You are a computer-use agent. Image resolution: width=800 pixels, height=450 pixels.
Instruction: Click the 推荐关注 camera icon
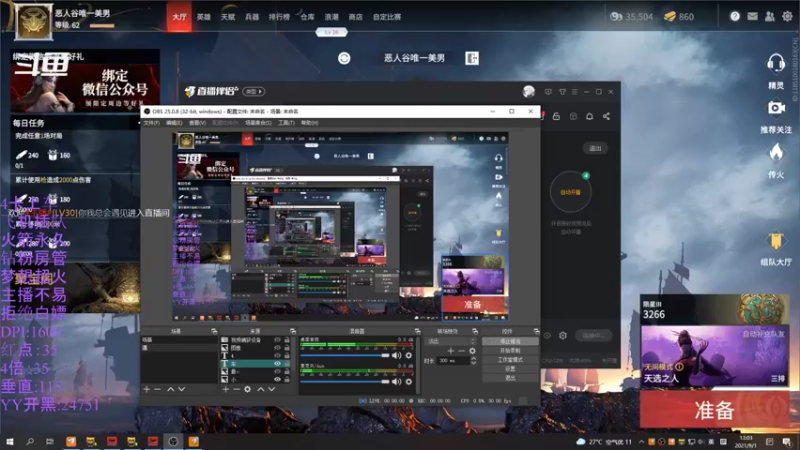pos(776,108)
